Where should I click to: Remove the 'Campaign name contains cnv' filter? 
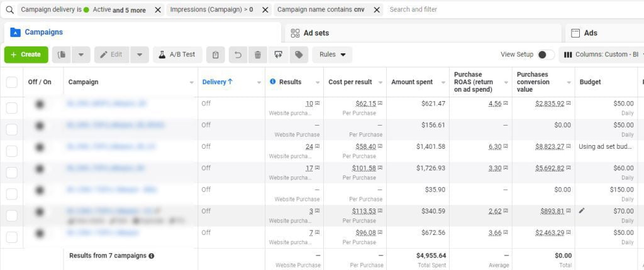coord(377,10)
